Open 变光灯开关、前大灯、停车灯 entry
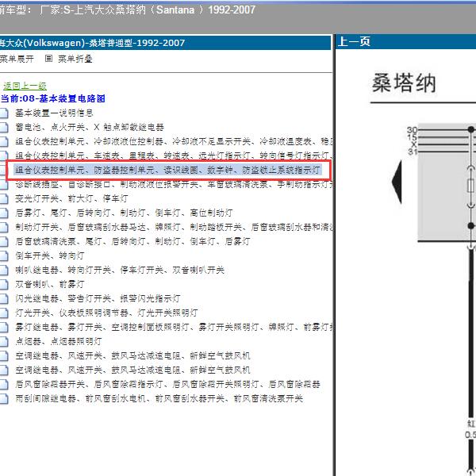Viewport: 476px width, 476px height. click(71, 198)
